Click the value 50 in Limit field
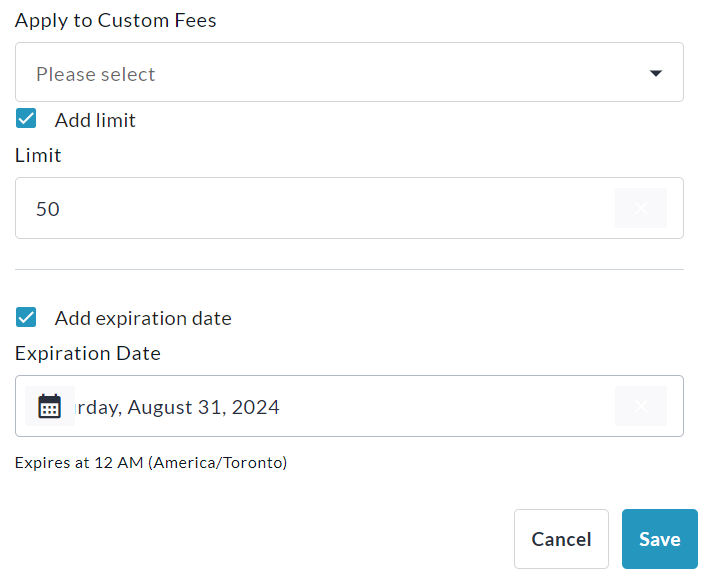 tap(48, 209)
